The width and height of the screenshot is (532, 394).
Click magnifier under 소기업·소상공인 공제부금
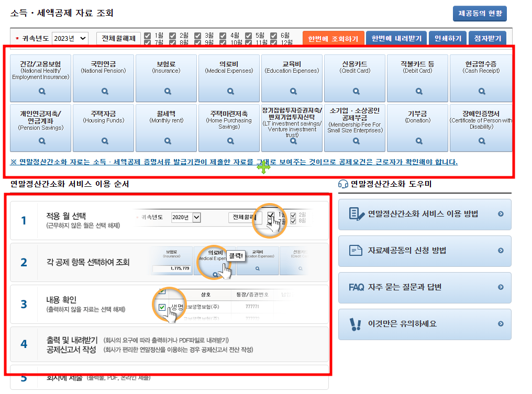coord(356,141)
